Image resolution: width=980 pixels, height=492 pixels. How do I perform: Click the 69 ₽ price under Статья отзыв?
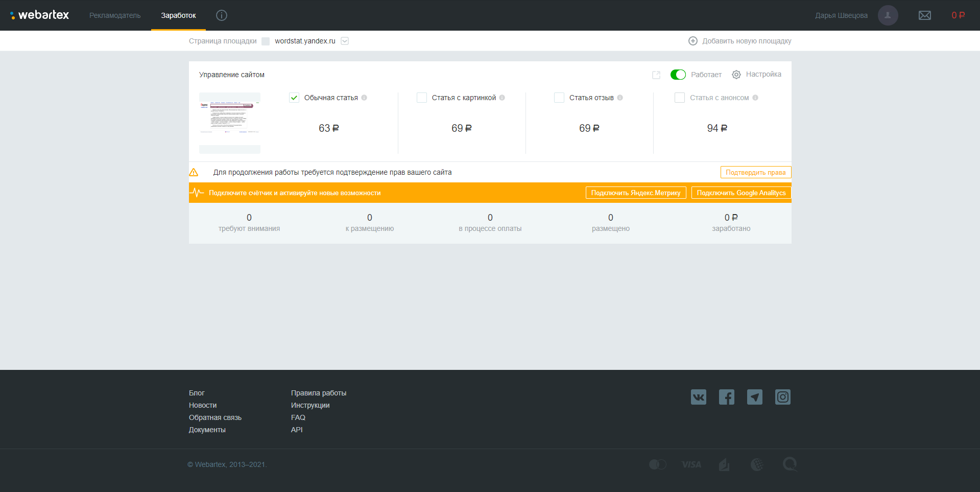click(x=589, y=128)
